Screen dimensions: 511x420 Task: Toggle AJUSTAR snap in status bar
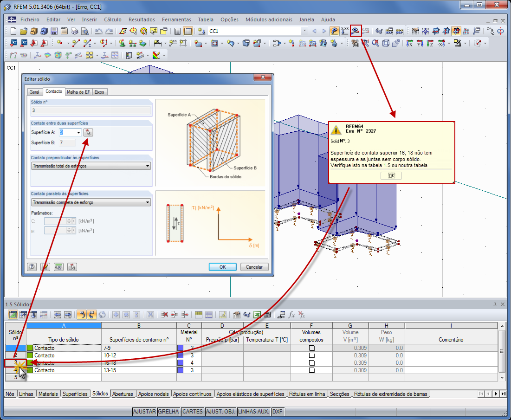144,412
